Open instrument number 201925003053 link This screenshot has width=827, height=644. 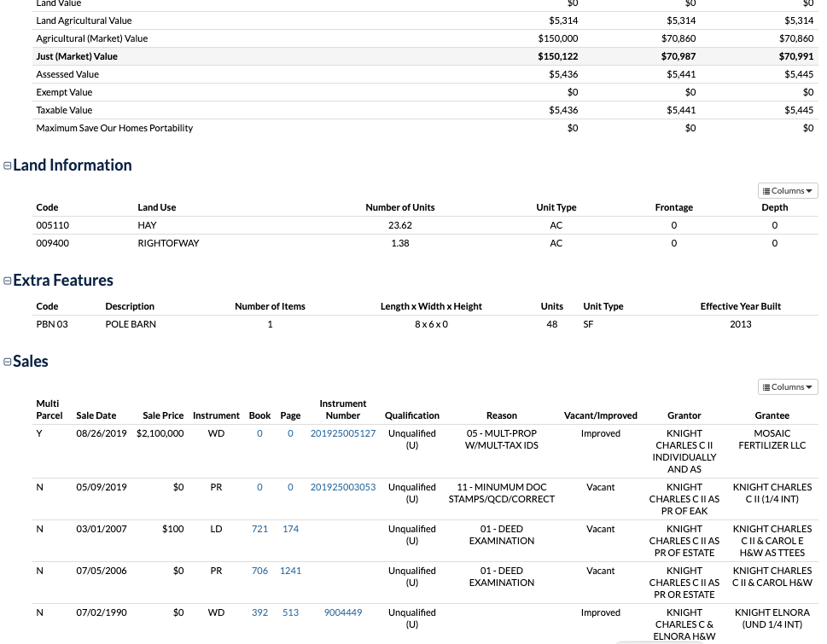pyautogui.click(x=342, y=487)
